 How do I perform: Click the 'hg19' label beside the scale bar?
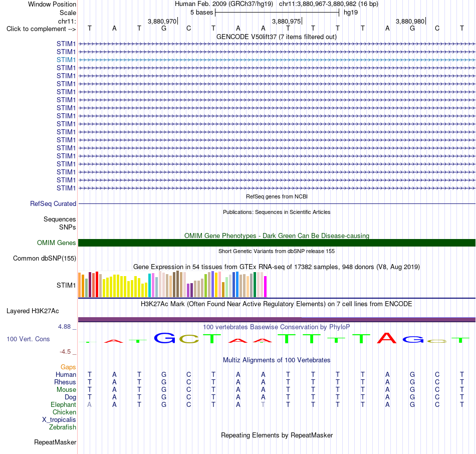pos(351,13)
